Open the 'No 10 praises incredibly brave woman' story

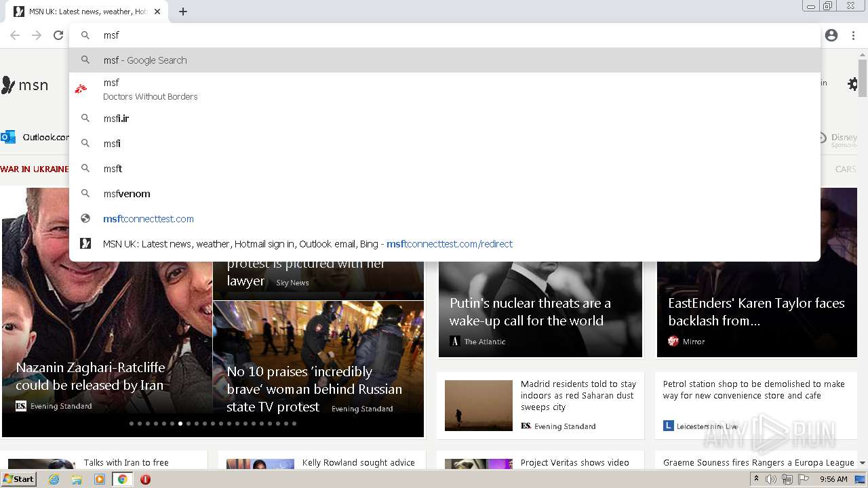314,389
